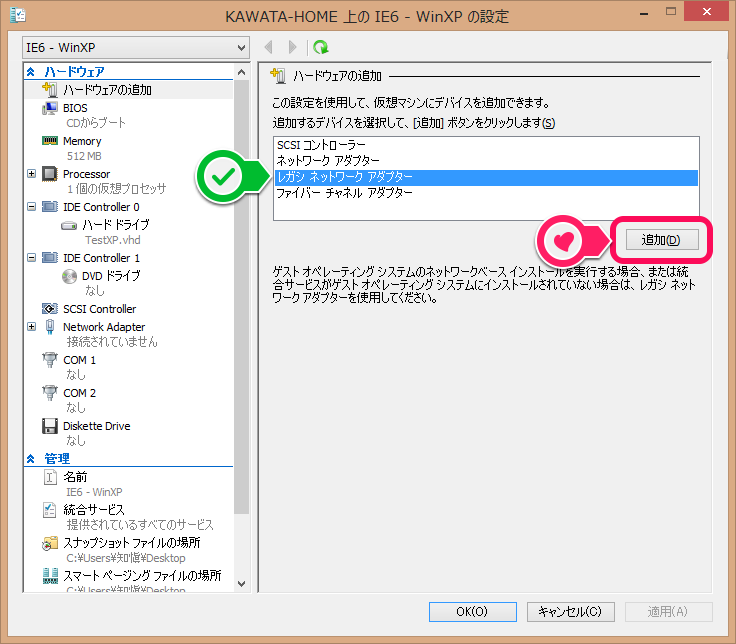Click the forward navigation arrow
The width and height of the screenshot is (736, 644).
[292, 47]
